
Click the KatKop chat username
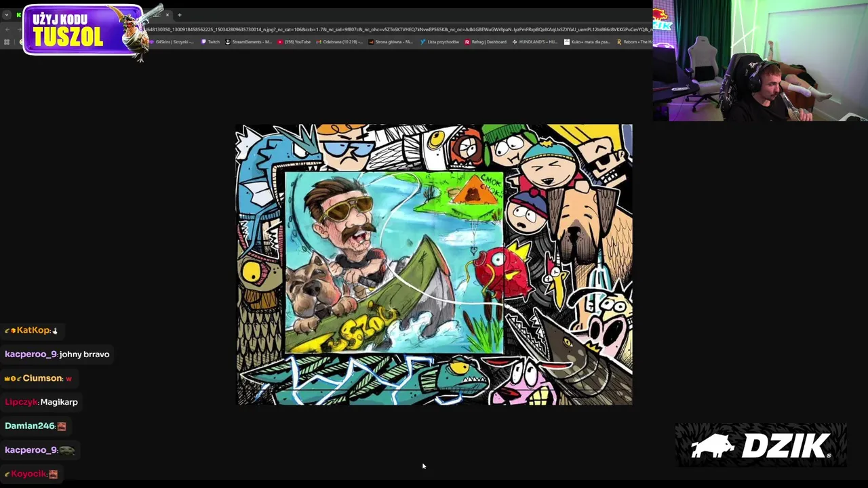coord(33,330)
